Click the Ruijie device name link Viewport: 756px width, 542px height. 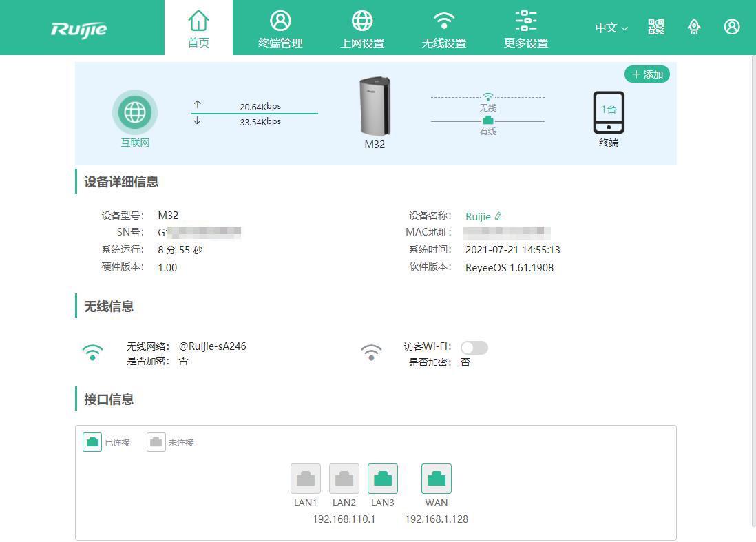pos(478,217)
